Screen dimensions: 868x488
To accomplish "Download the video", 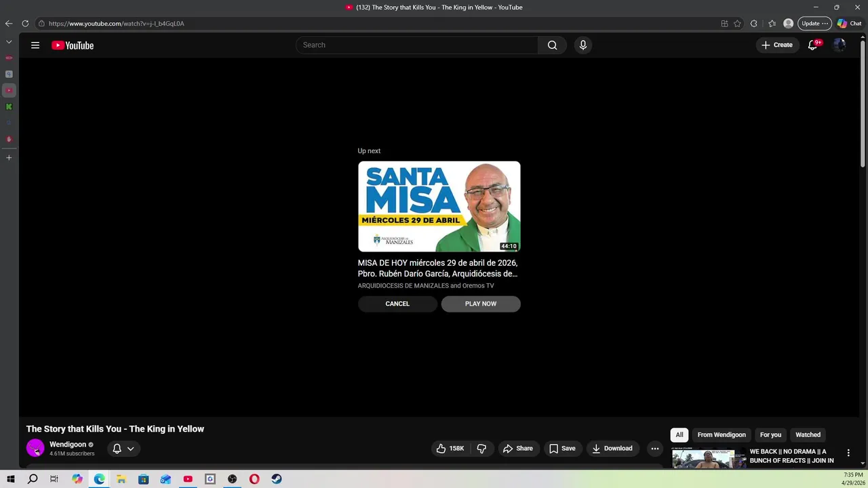I will coord(612,449).
